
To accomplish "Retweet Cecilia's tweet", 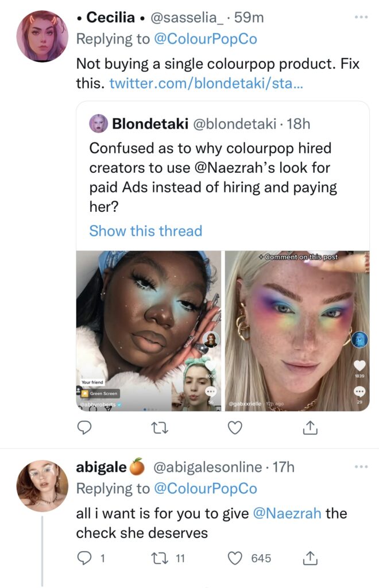I will [159, 428].
